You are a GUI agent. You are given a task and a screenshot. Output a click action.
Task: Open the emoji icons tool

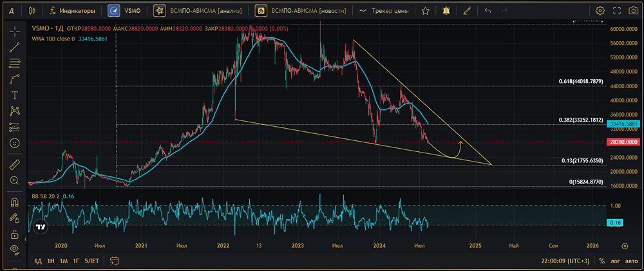pyautogui.click(x=15, y=144)
